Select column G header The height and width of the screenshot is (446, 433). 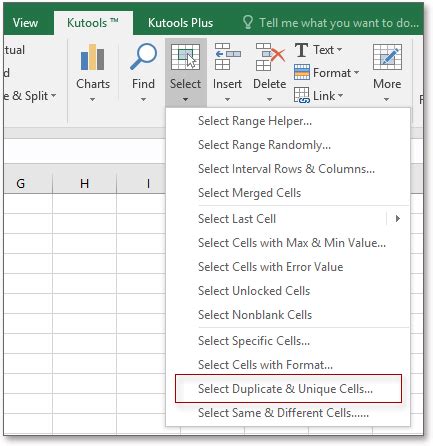coord(28,183)
